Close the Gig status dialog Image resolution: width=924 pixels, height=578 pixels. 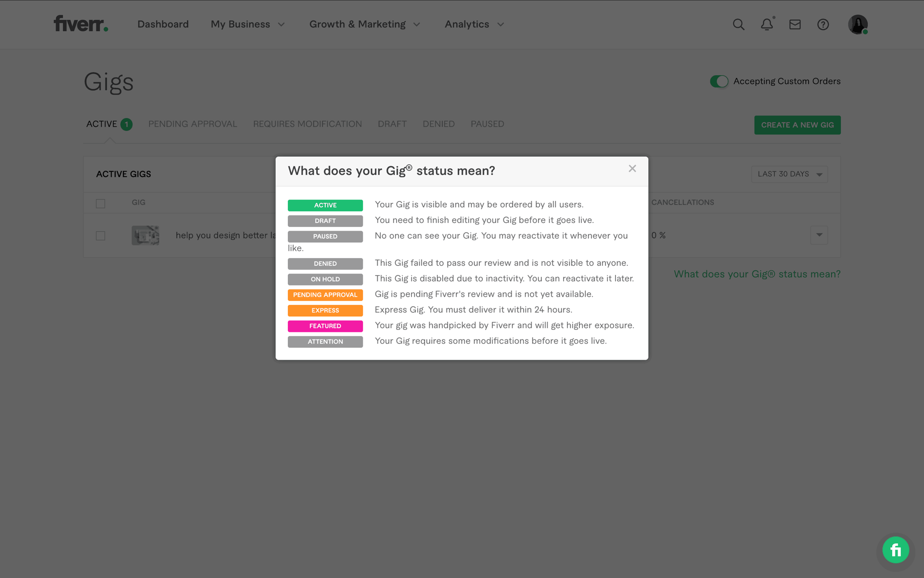[632, 169]
